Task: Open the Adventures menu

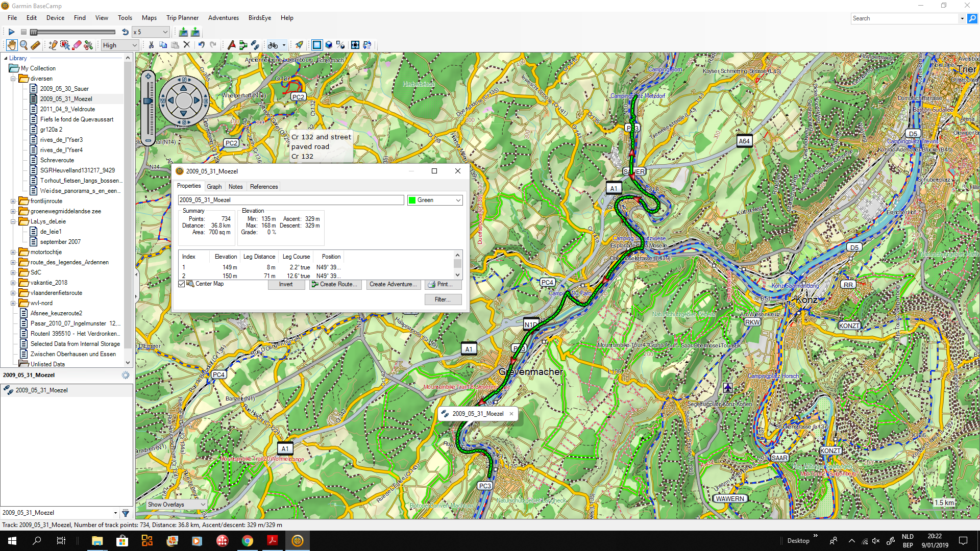Action: coord(223,18)
